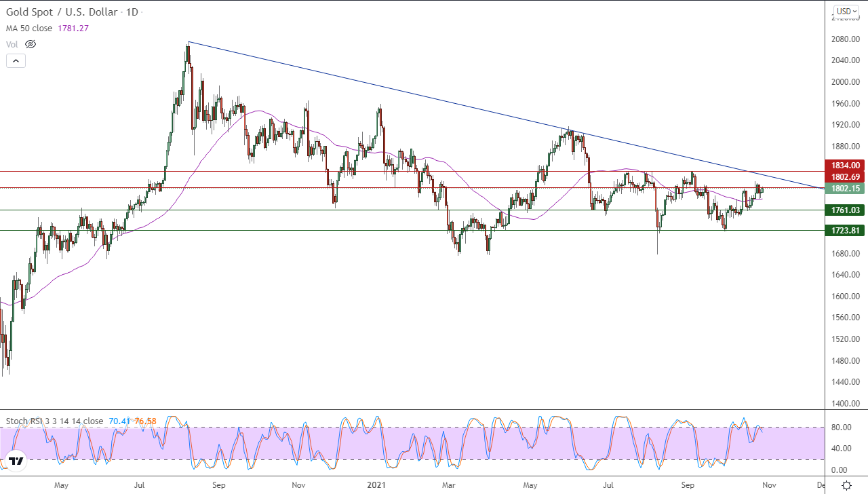Click the Vol indicator label
This screenshot has height=494, width=868.
(12, 44)
